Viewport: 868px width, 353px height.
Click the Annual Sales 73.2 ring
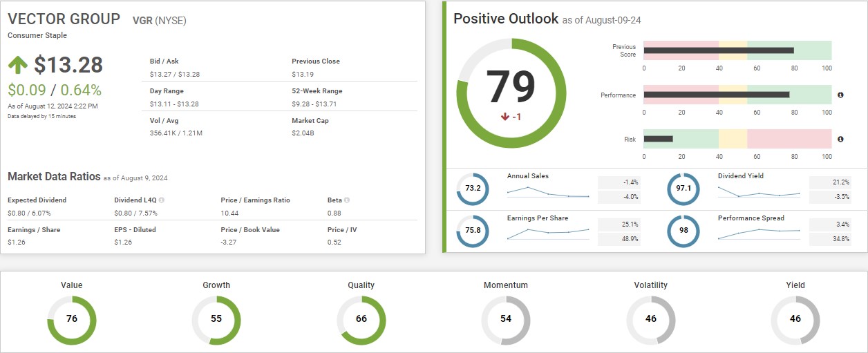point(473,188)
